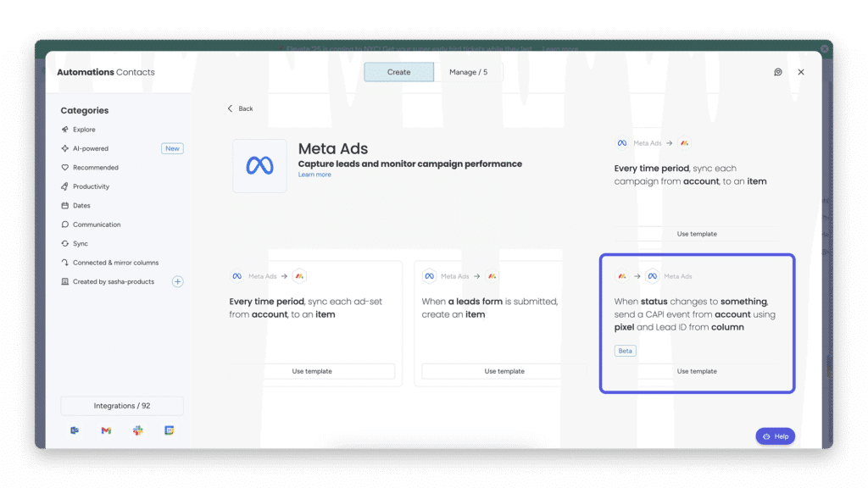Go back using the Back arrow

240,108
